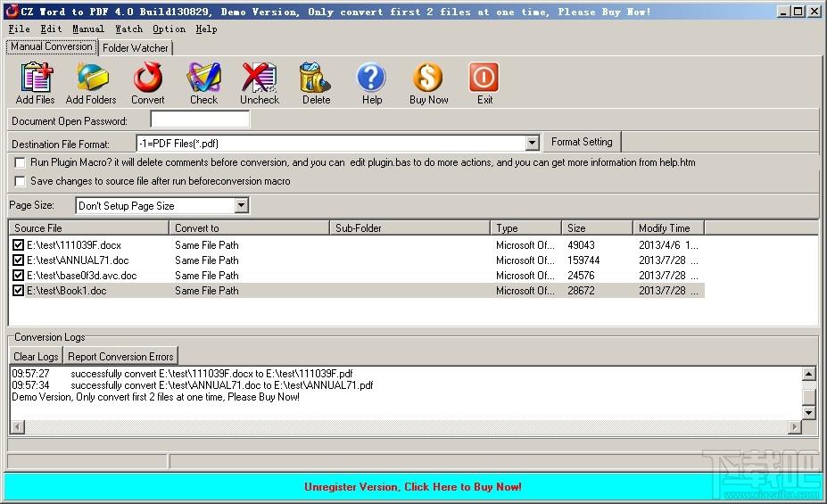
Task: Start conversion with the Convert icon
Action: [x=148, y=78]
